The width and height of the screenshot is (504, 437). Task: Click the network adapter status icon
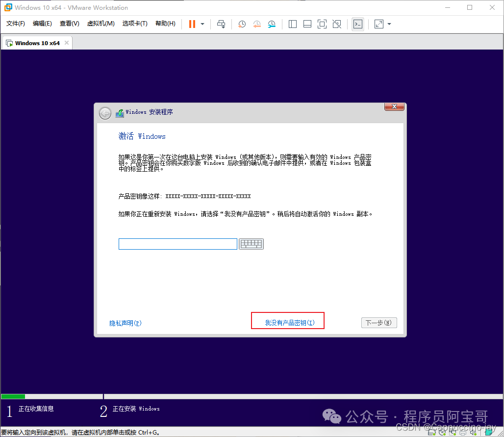452,432
